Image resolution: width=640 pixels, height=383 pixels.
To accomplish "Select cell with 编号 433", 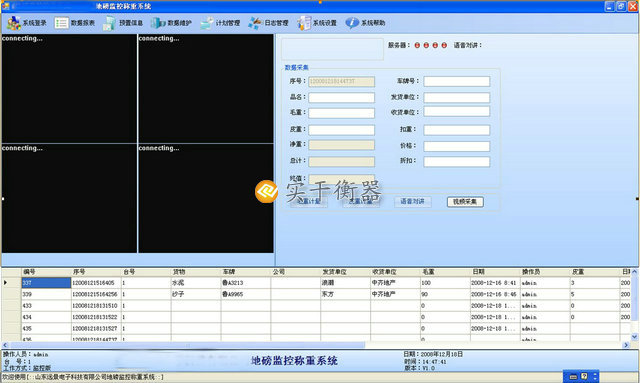I will 46,305.
